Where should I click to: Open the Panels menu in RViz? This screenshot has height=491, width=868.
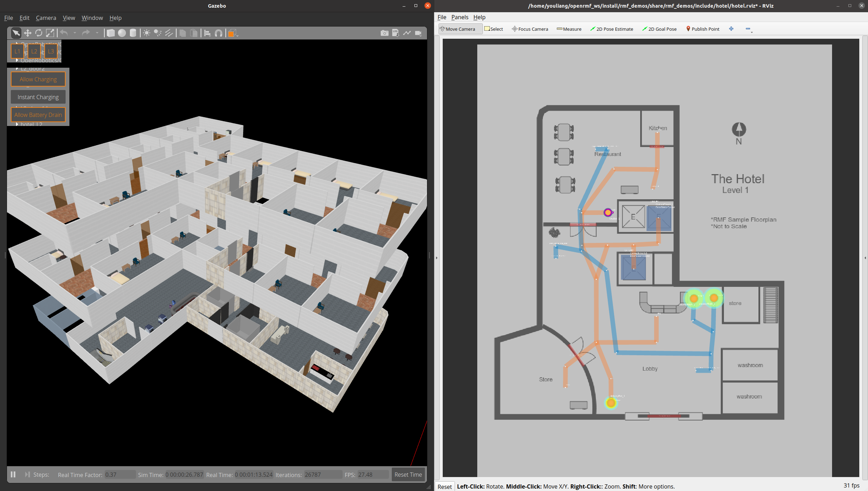[x=459, y=17]
